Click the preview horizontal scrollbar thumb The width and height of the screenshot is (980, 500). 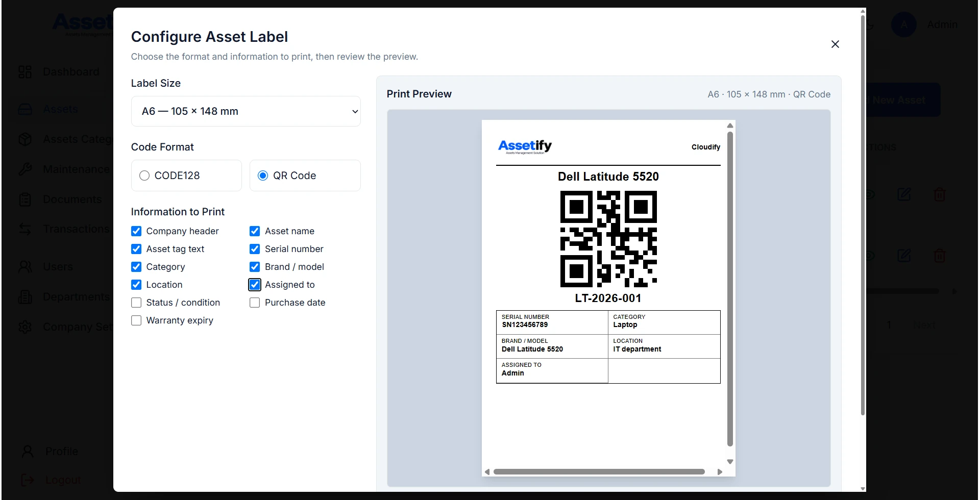tap(599, 472)
